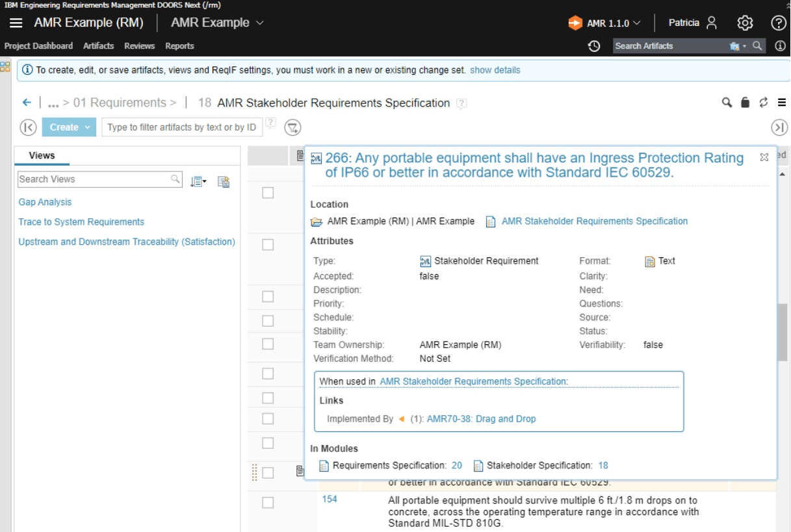
Task: Open the module menu via the hamburger icon
Action: coord(783,103)
